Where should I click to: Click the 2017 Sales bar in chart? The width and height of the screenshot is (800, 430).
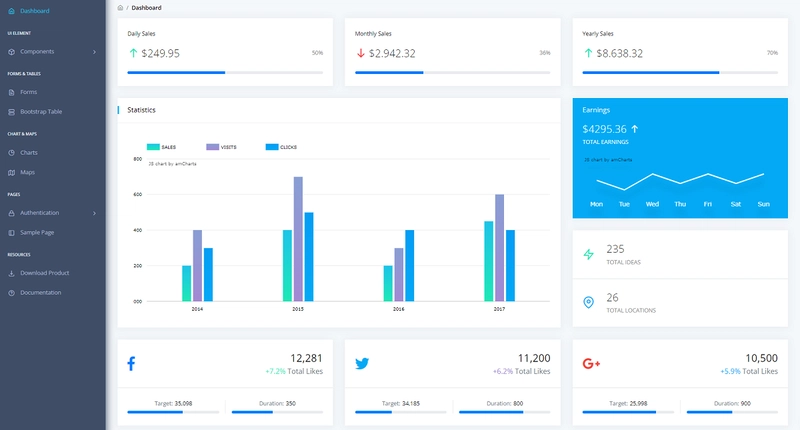pos(489,261)
